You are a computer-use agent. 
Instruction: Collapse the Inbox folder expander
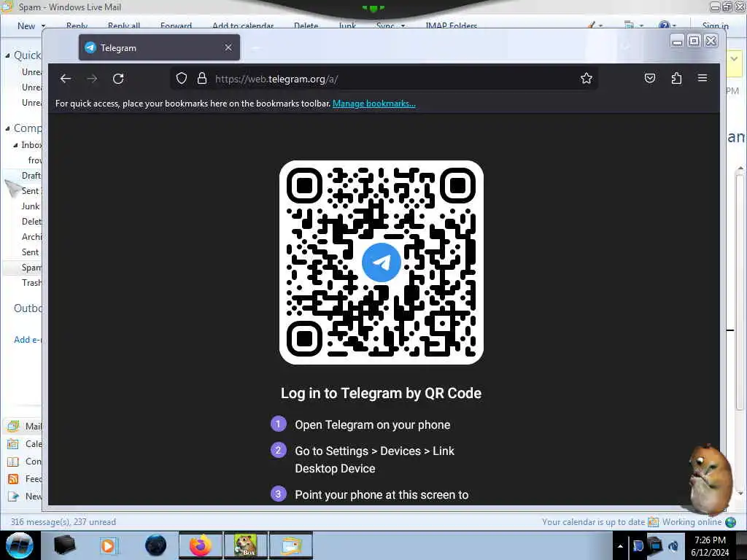(x=15, y=145)
